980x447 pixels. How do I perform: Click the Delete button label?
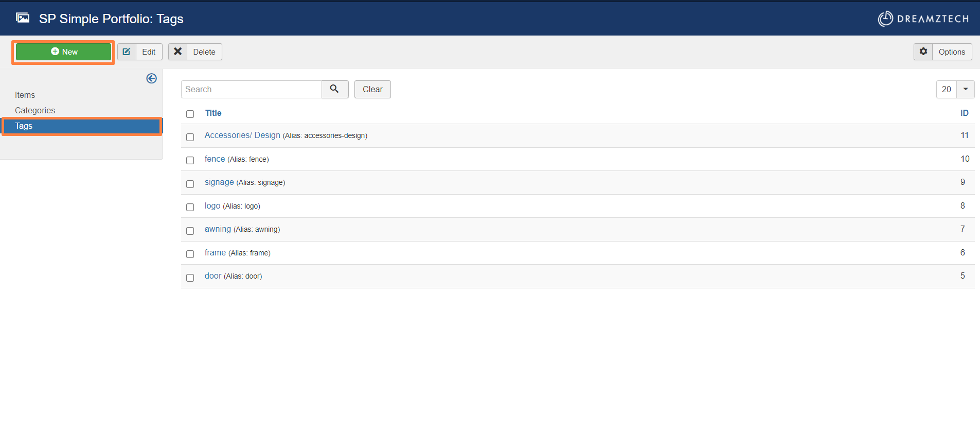tap(204, 52)
